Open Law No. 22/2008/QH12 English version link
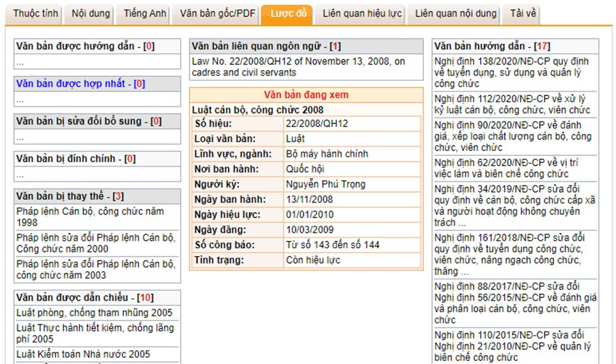616x364 pixels. 298,67
